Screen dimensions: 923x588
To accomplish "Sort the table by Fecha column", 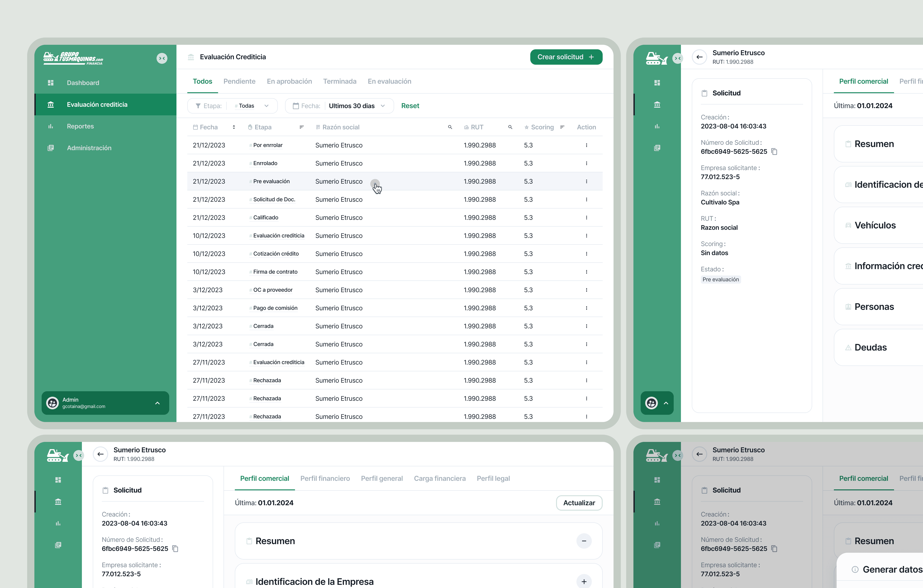I will point(234,127).
